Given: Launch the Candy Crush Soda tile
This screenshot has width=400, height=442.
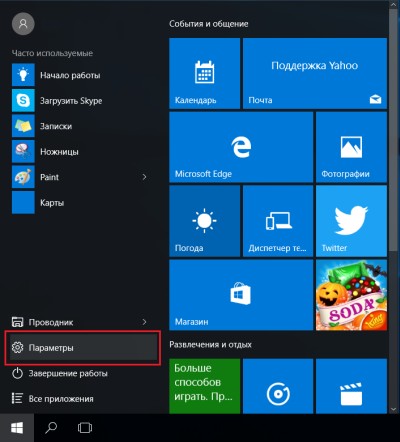Looking at the screenshot, I should pos(351,295).
